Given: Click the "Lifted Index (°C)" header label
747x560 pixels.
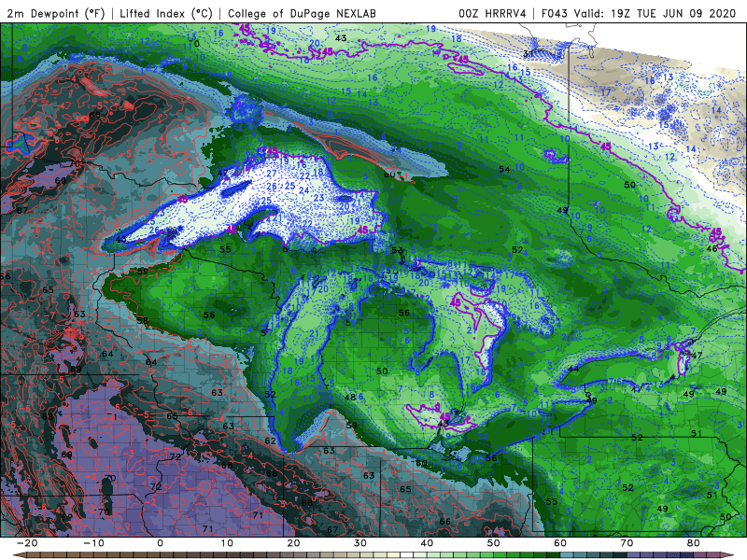Looking at the screenshot, I should click(x=166, y=13).
